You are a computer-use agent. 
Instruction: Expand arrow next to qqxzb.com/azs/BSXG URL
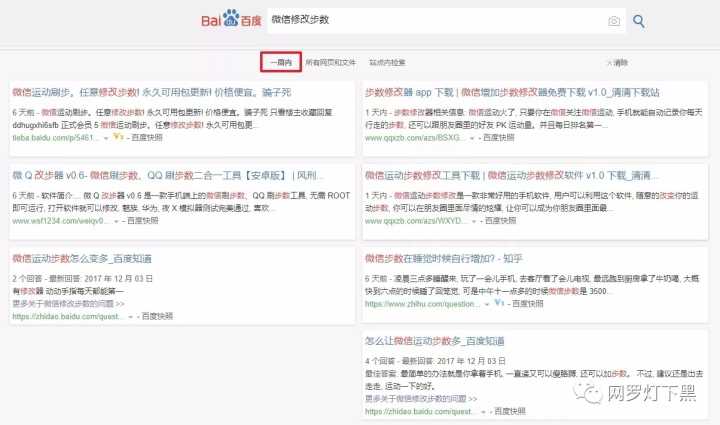[472, 138]
